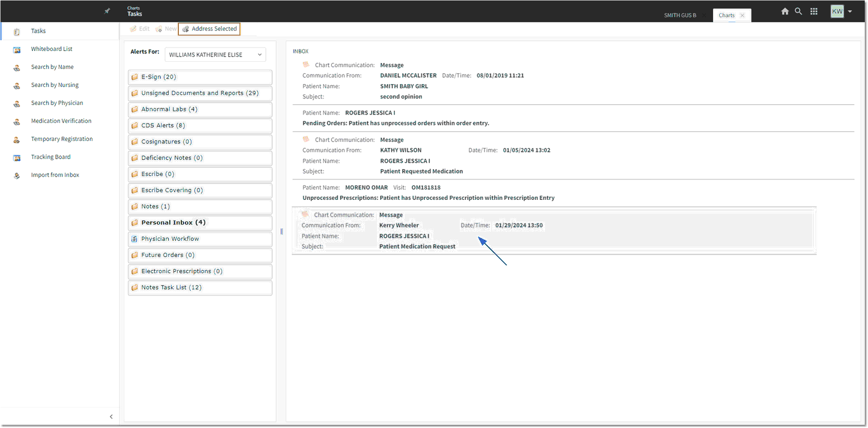Screen dimensions: 868x428
Task: Click the Search by Name icon
Action: (x=17, y=67)
